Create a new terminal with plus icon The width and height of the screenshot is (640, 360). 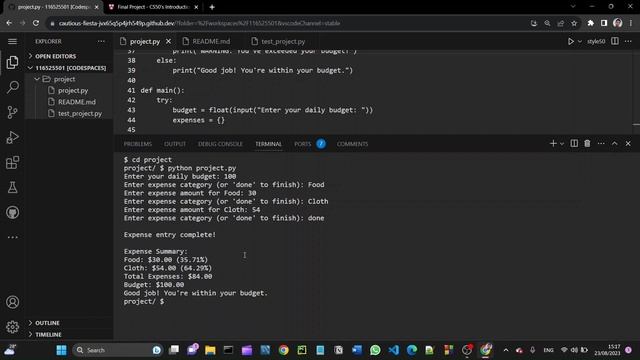553,143
